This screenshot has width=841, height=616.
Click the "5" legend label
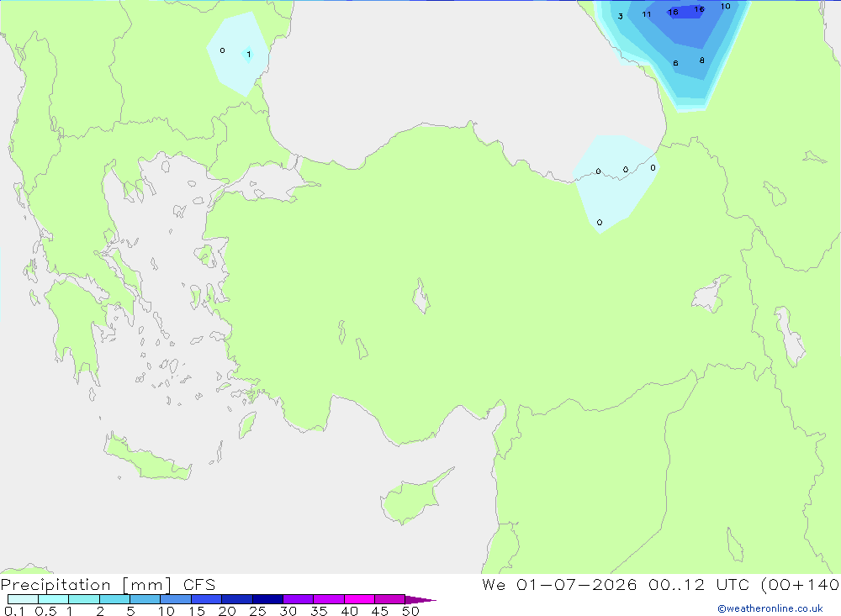[130, 611]
